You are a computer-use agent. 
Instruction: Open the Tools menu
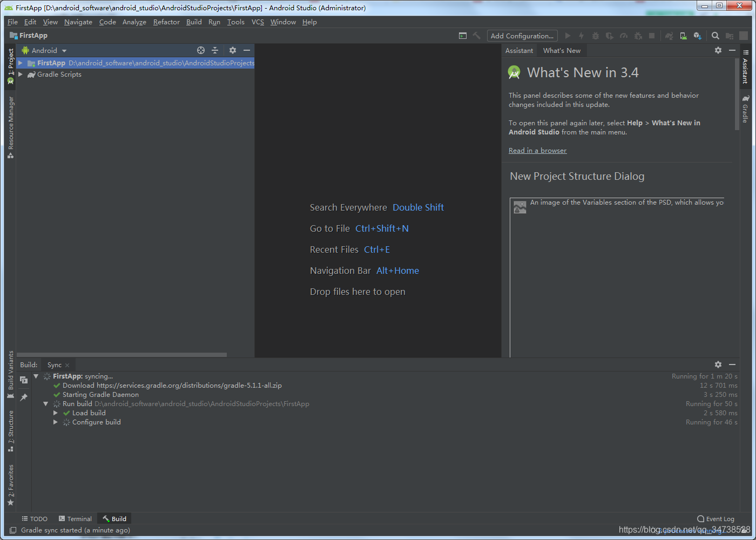(x=235, y=22)
